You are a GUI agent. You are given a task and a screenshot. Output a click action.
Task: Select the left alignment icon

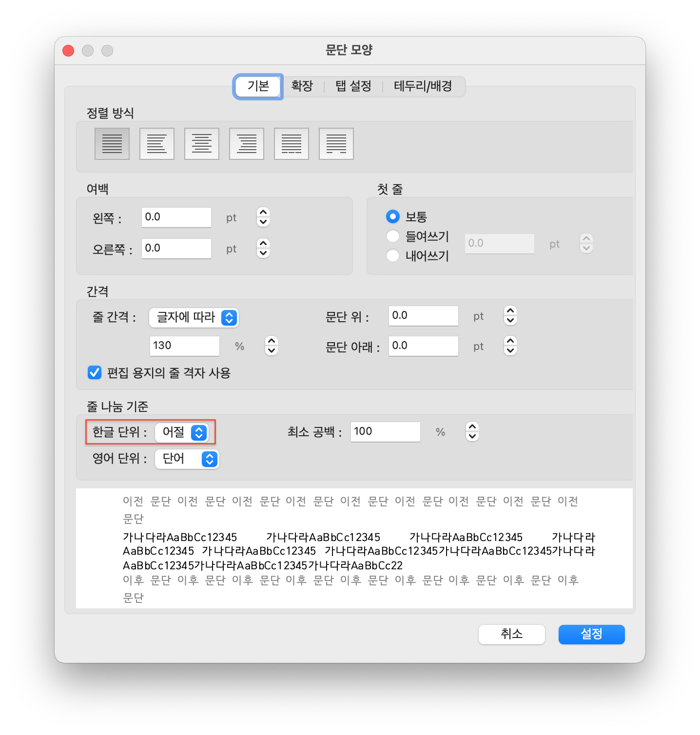click(x=156, y=144)
